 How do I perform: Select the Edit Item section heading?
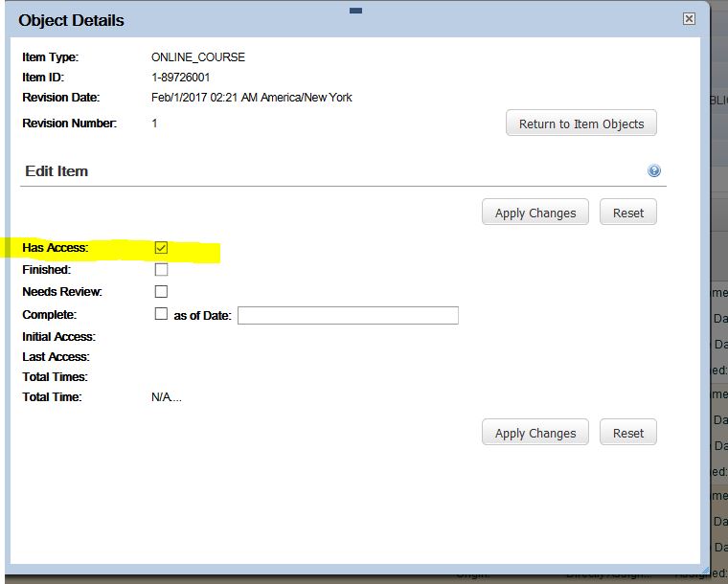click(57, 171)
